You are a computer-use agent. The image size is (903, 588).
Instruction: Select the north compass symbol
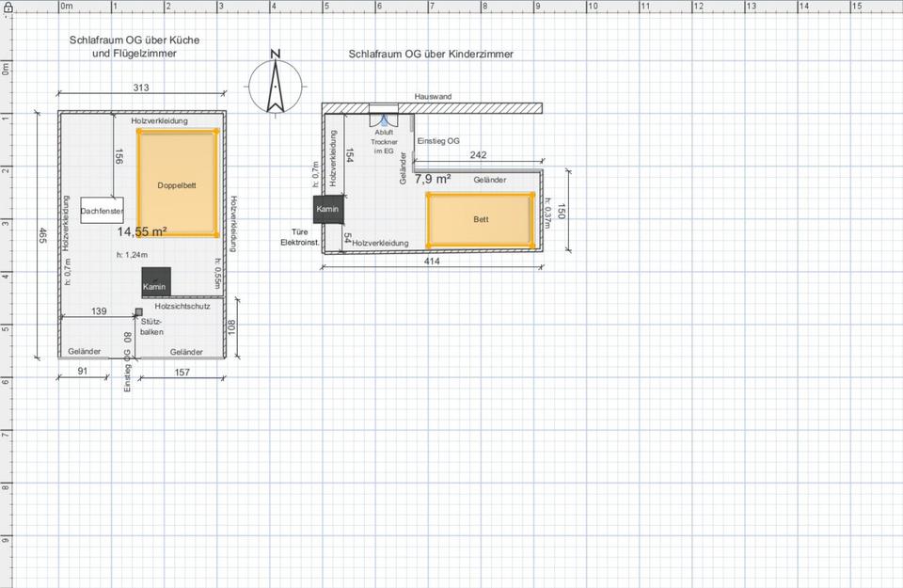click(x=275, y=83)
